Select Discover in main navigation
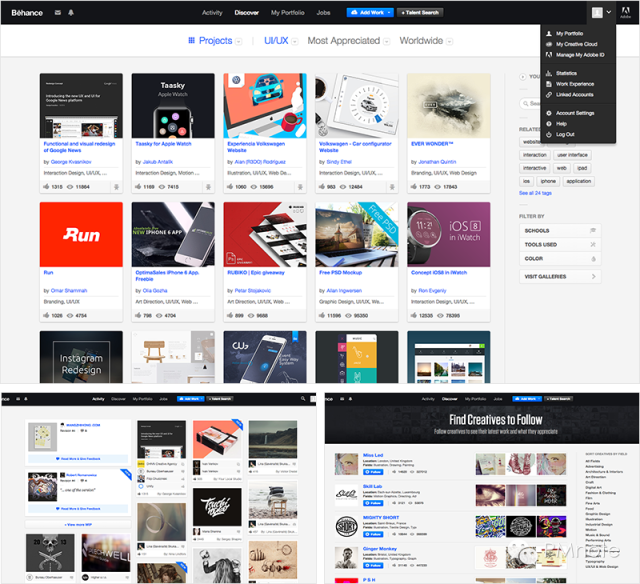Screen dimensions: 640x584 point(247,13)
